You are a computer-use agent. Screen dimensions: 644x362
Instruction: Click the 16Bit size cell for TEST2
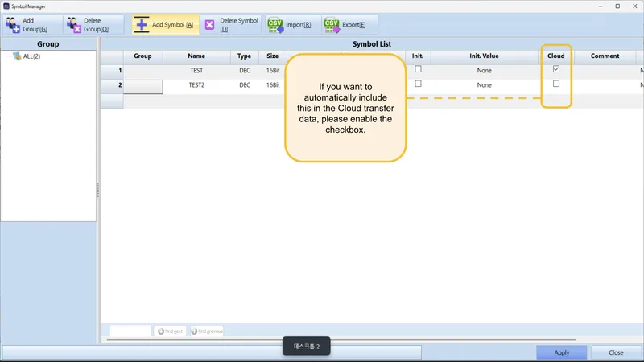pyautogui.click(x=273, y=85)
